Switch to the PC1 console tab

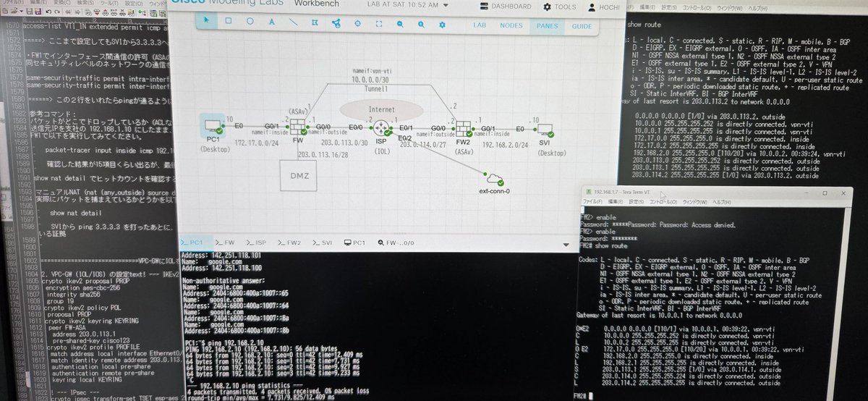(x=192, y=242)
